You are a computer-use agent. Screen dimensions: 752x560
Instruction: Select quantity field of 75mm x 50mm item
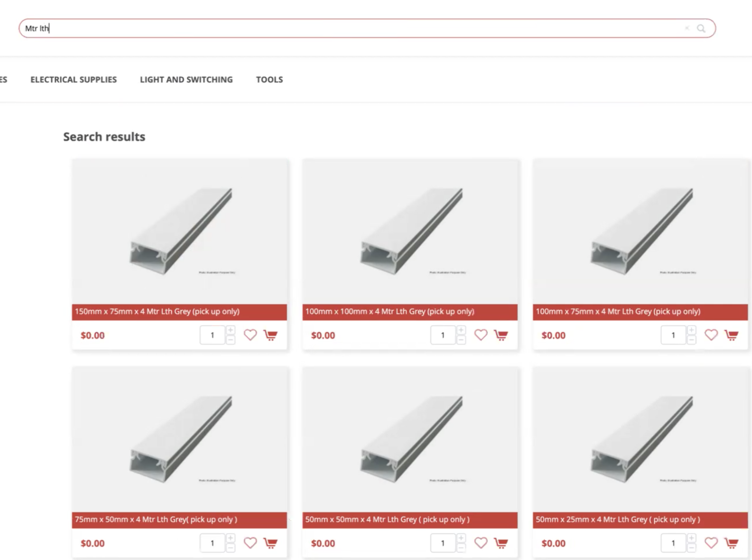point(212,543)
